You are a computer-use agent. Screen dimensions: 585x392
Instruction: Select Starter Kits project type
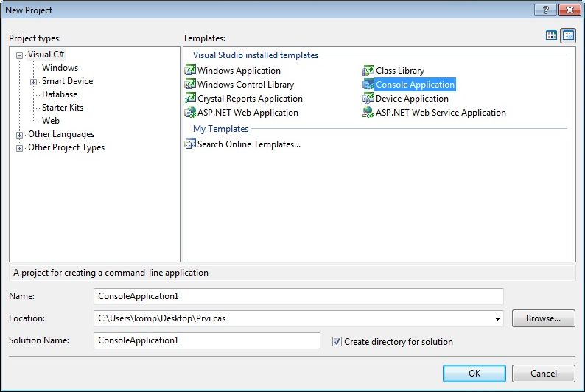coord(63,108)
